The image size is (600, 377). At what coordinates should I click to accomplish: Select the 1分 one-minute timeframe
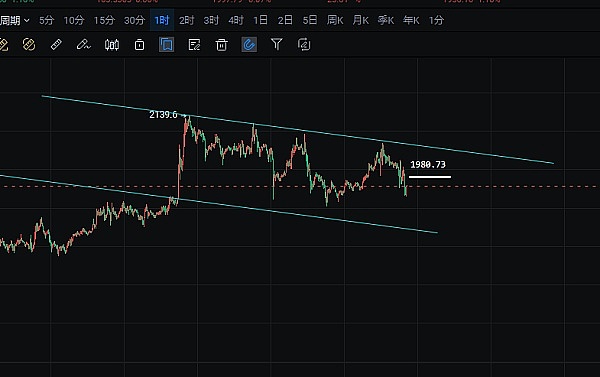click(x=436, y=20)
